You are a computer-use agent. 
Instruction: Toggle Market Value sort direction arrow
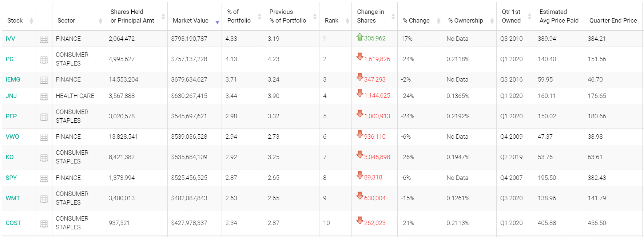pos(217,22)
